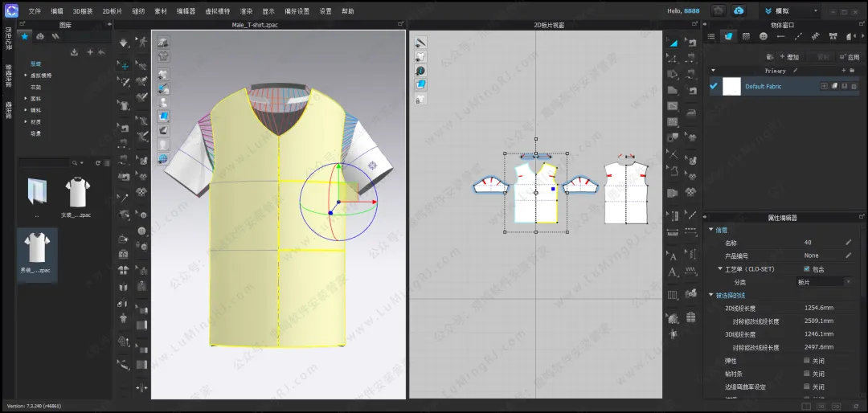Open the 3D服装 menu
Viewport: 868px width, 413px height.
coord(82,11)
